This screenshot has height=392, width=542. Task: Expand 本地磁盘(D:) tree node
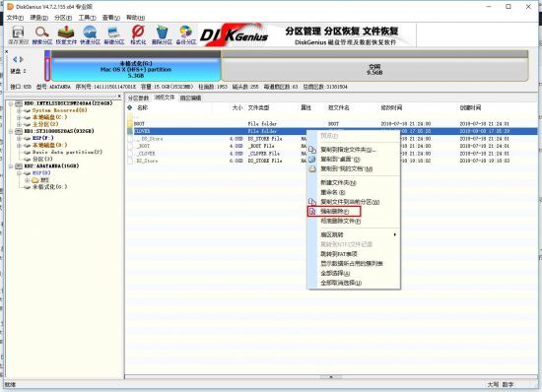(x=19, y=145)
